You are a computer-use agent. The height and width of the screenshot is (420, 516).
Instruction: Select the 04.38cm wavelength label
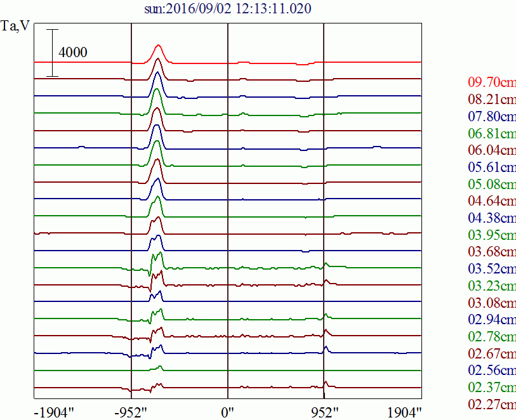click(x=492, y=218)
